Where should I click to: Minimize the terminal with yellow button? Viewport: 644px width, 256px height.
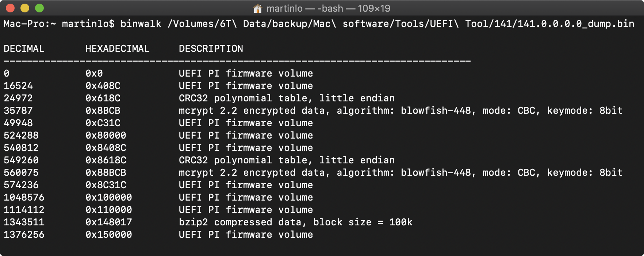pos(25,8)
